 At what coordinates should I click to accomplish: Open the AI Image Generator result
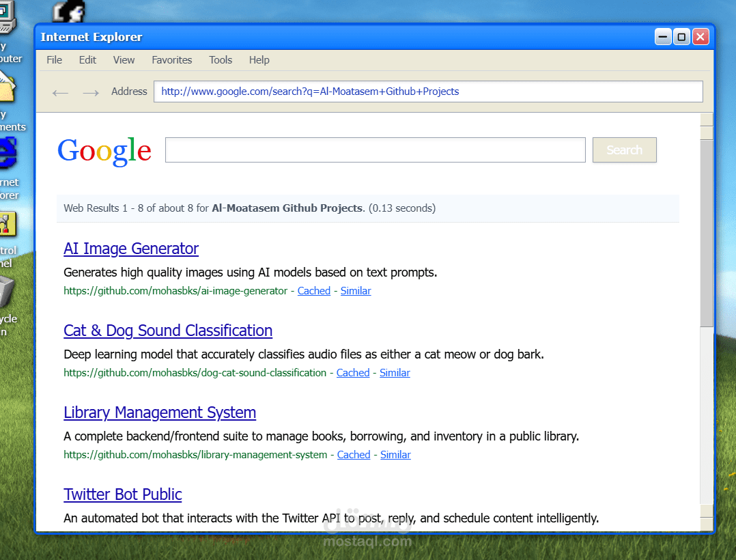(x=131, y=249)
